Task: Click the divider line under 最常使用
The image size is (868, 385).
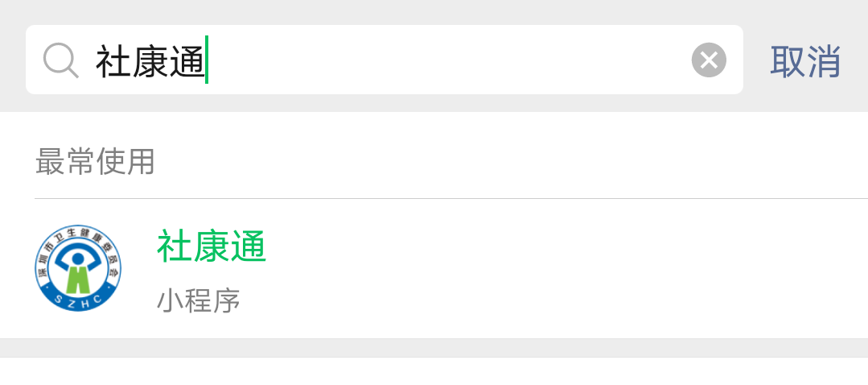Action: (450, 198)
